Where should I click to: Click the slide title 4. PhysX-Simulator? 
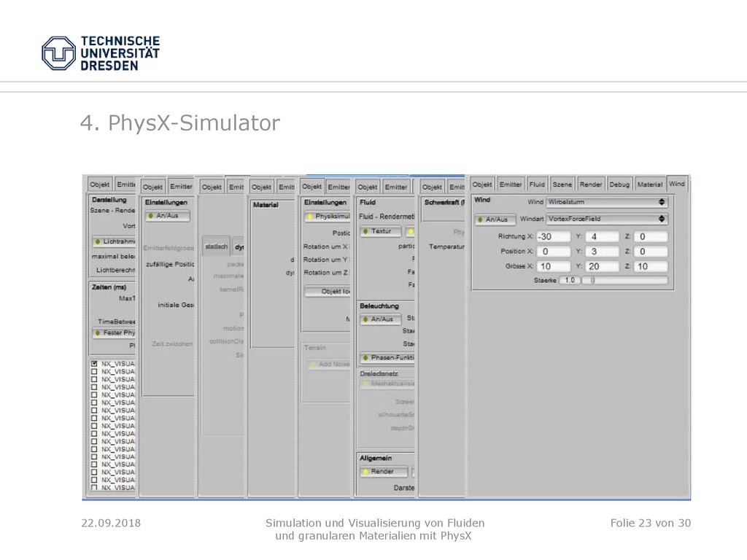point(180,122)
